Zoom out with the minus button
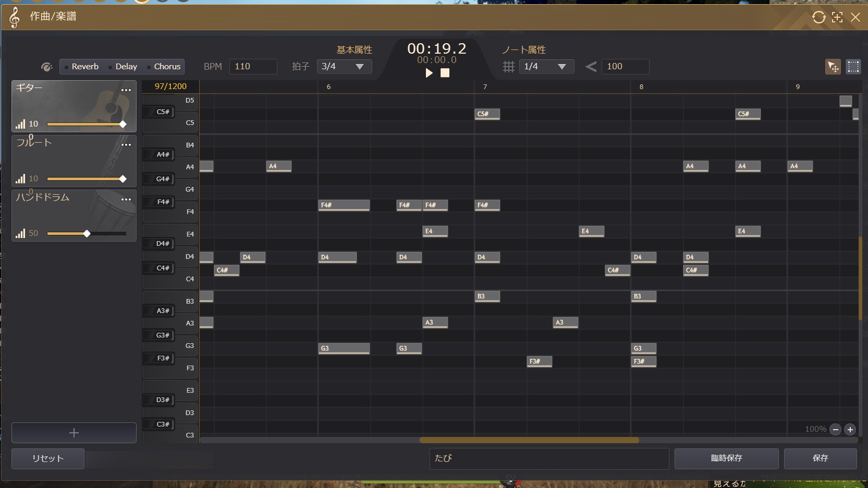 [x=836, y=430]
